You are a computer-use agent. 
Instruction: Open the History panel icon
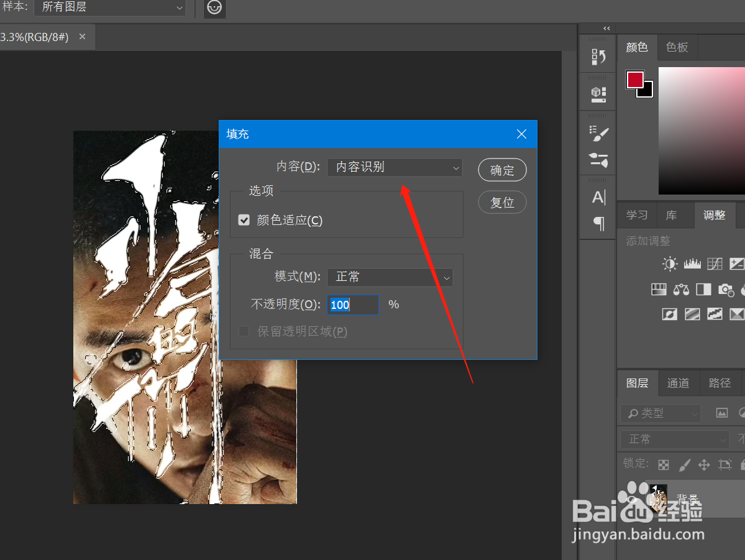pos(598,57)
